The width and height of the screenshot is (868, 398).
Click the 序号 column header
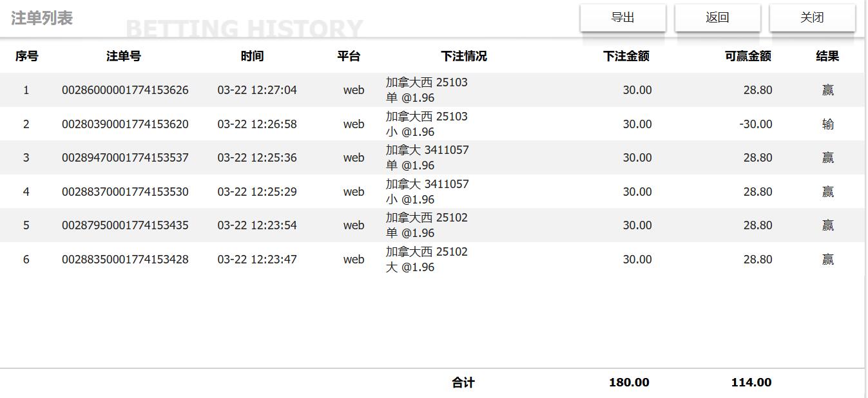point(26,57)
